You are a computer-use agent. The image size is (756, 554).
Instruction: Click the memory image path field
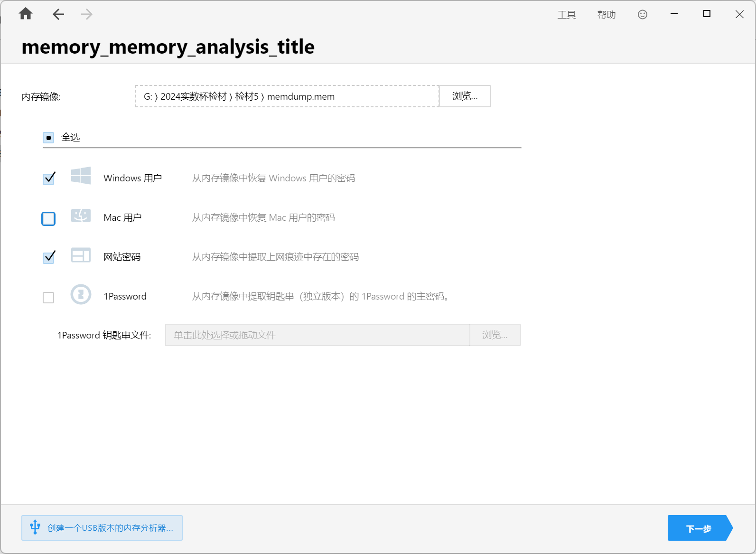[287, 96]
